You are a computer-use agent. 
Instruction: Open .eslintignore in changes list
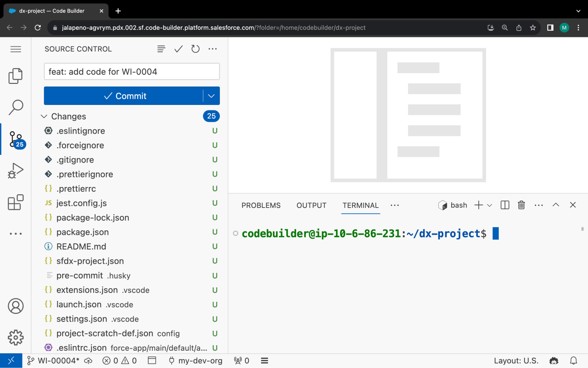[130, 131]
